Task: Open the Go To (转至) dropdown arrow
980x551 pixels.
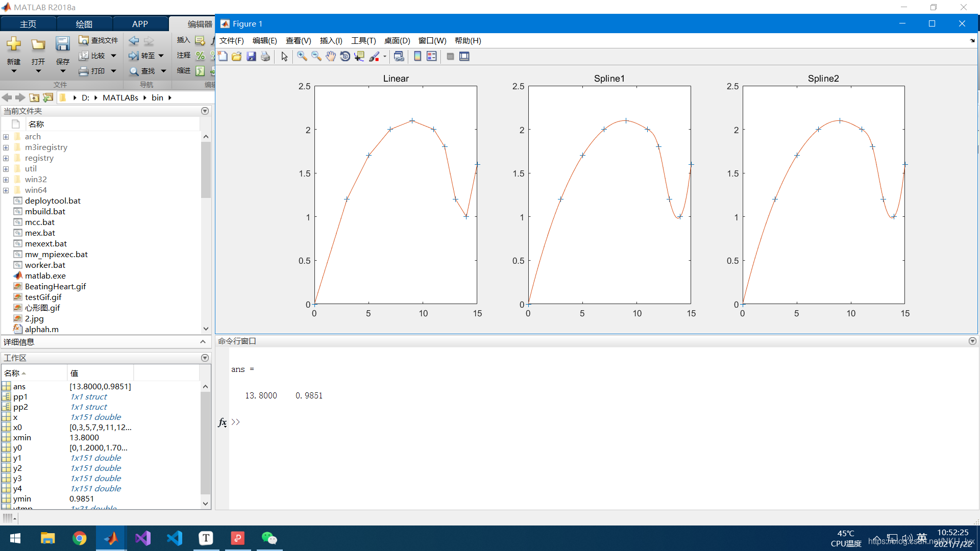Action: 161,56
